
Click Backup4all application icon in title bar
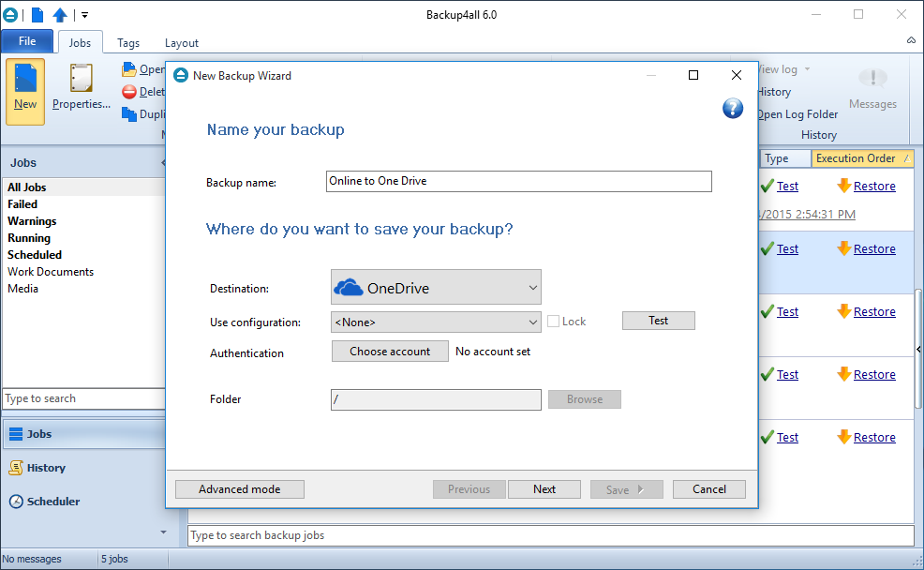pos(10,15)
